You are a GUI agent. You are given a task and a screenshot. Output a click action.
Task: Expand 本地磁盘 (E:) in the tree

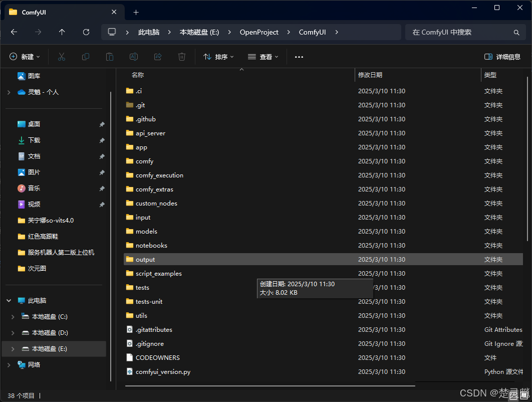tap(13, 349)
